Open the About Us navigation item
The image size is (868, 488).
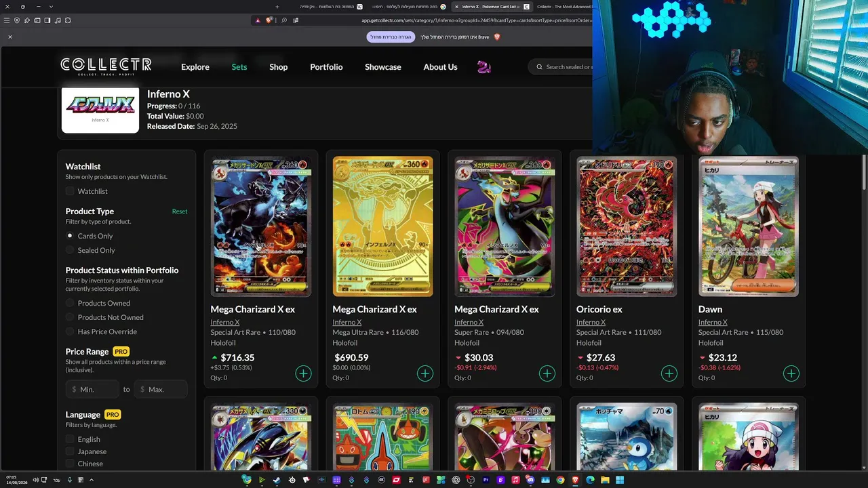440,67
